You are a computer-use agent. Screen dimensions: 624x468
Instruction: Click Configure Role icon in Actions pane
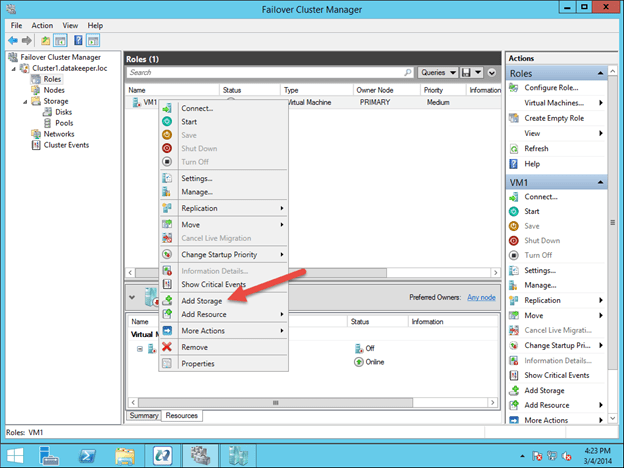[x=516, y=88]
